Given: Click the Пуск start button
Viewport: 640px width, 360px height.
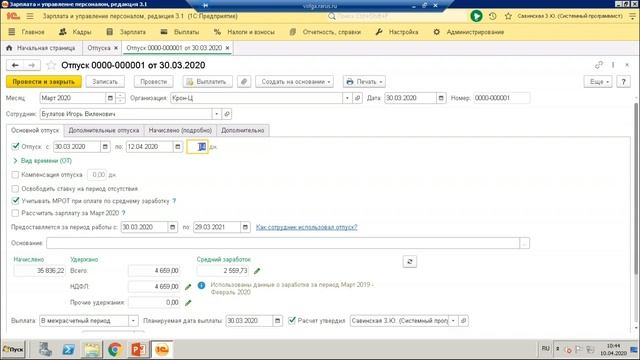Looking at the screenshot, I should pos(13,350).
